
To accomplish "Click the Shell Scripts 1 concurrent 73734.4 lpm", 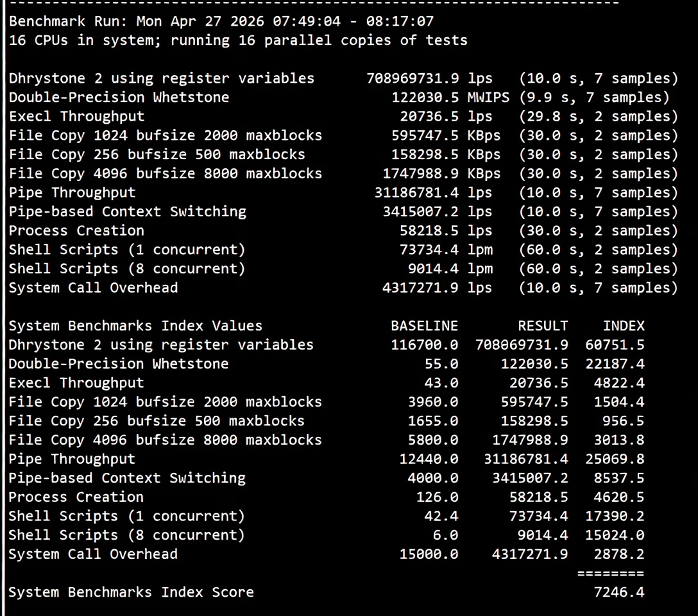I will [446, 250].
